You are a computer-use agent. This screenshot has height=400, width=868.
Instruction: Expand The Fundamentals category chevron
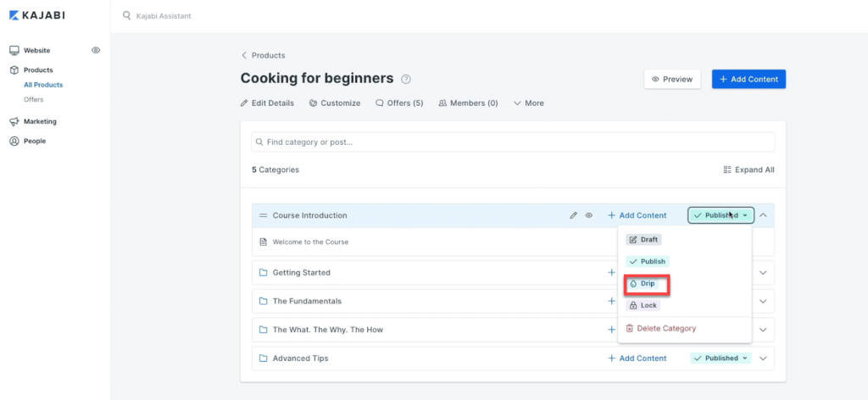point(764,302)
